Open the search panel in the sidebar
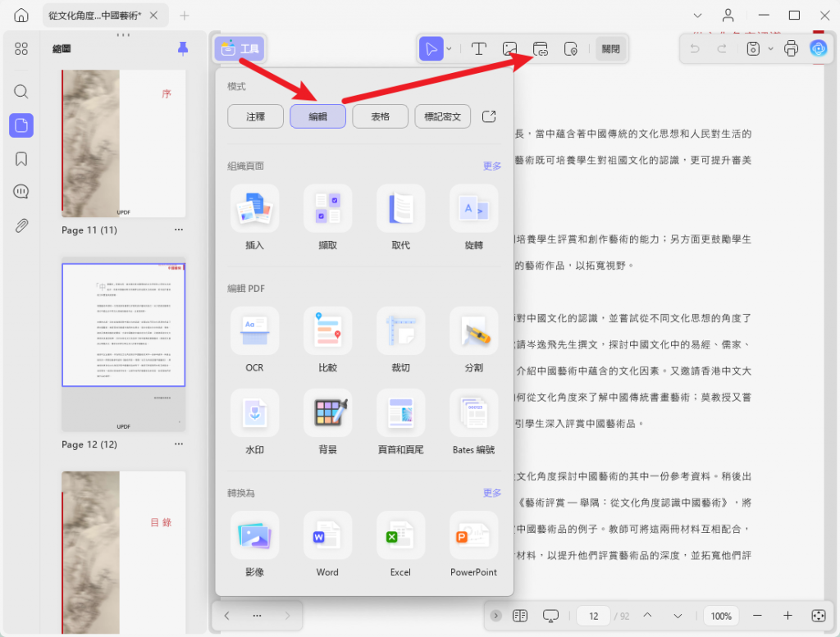Viewport: 840px width, 637px height. [21, 91]
